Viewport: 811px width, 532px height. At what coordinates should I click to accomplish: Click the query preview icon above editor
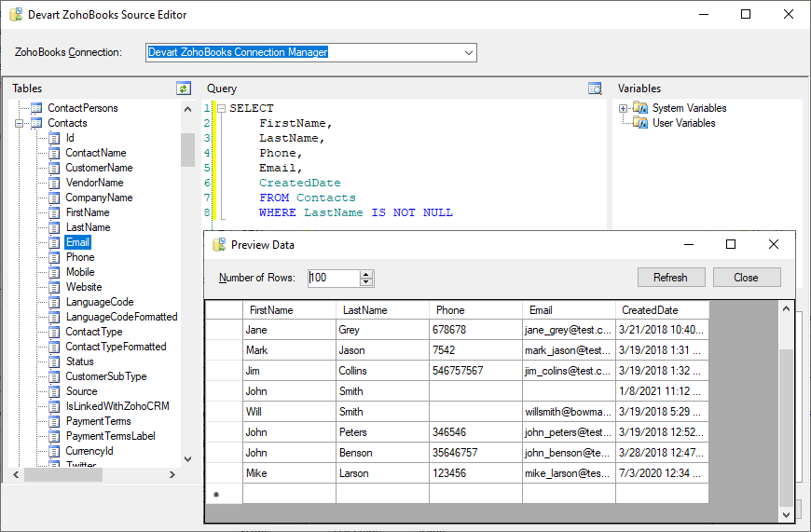(595, 89)
